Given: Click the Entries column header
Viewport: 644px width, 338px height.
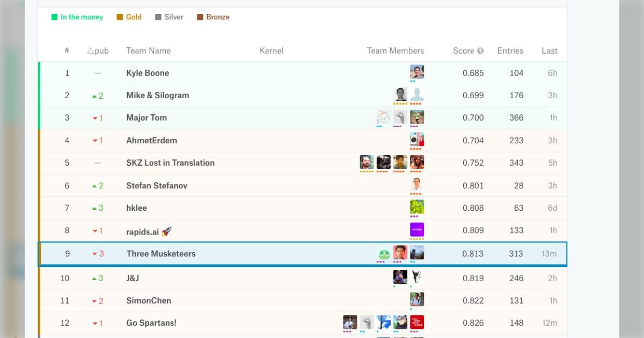Looking at the screenshot, I should (x=510, y=51).
